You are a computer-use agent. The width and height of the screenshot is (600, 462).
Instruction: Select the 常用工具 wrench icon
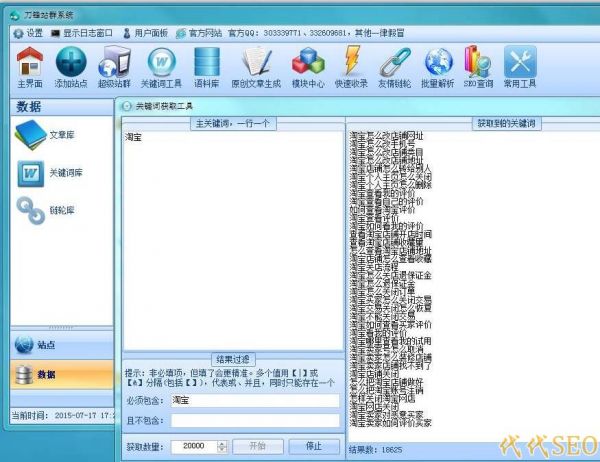520,67
